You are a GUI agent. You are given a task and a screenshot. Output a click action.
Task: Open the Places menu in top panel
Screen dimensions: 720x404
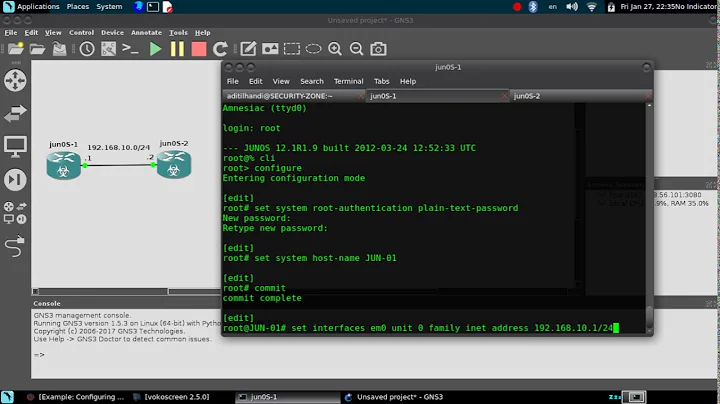[x=78, y=6]
